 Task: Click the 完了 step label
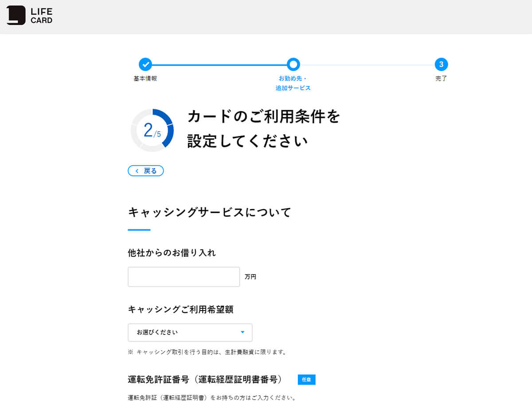pos(441,78)
